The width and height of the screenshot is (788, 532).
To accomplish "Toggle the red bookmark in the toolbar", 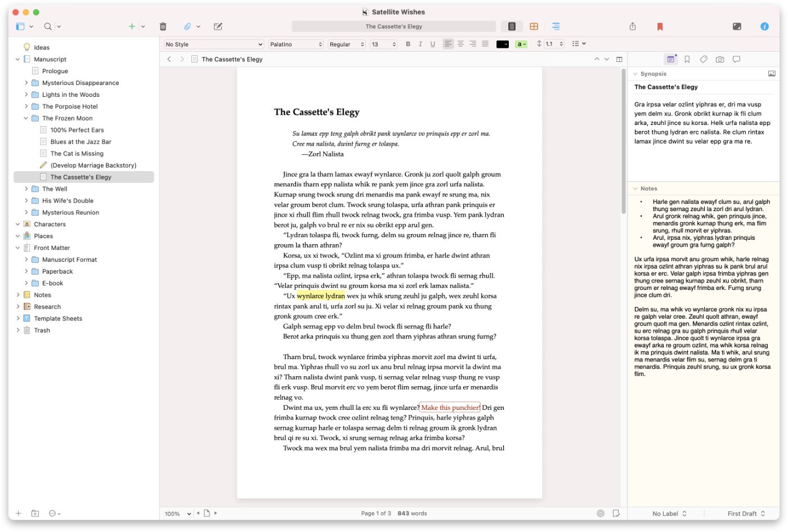I will pos(660,26).
